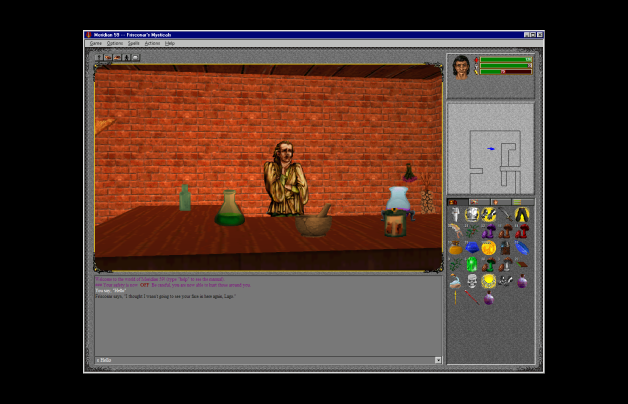Switch to the third panel tab with shield
Screen dimensions: 628x404
tap(501, 202)
